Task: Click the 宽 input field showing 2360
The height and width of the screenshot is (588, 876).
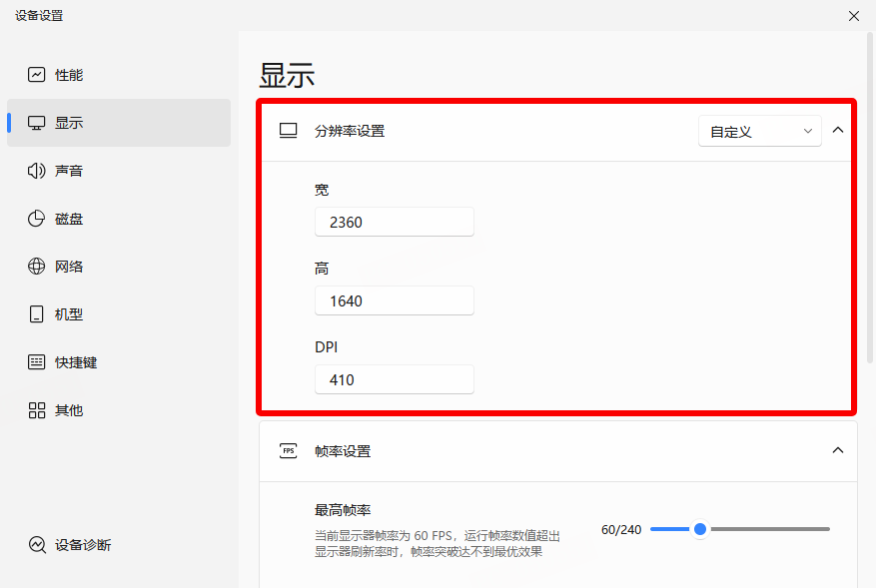Action: click(394, 223)
